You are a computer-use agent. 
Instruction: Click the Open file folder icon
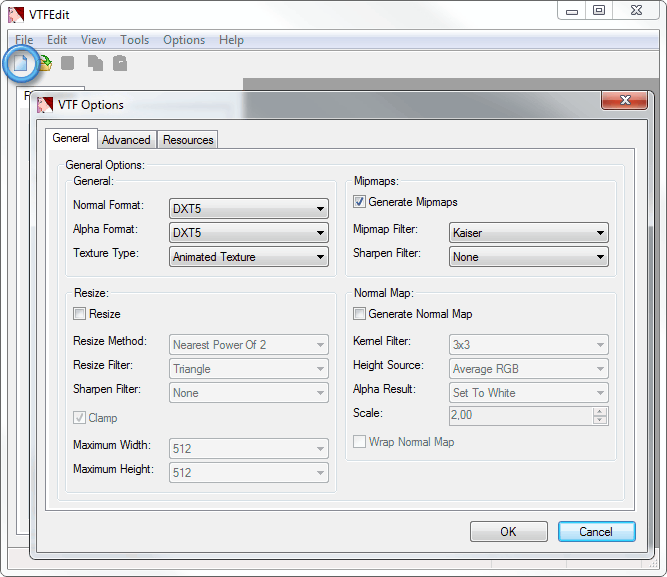[x=45, y=63]
